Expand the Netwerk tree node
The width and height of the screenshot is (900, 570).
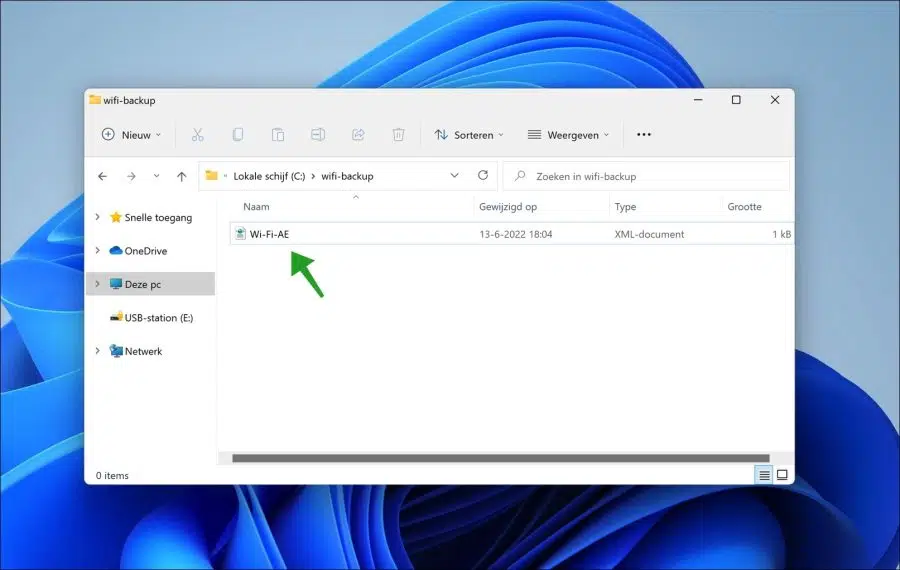(x=98, y=351)
